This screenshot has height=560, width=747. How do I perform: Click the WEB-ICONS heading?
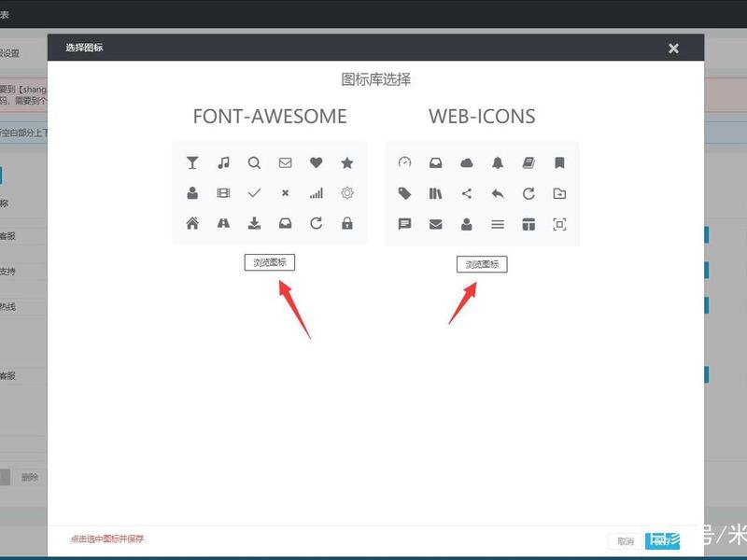482,117
